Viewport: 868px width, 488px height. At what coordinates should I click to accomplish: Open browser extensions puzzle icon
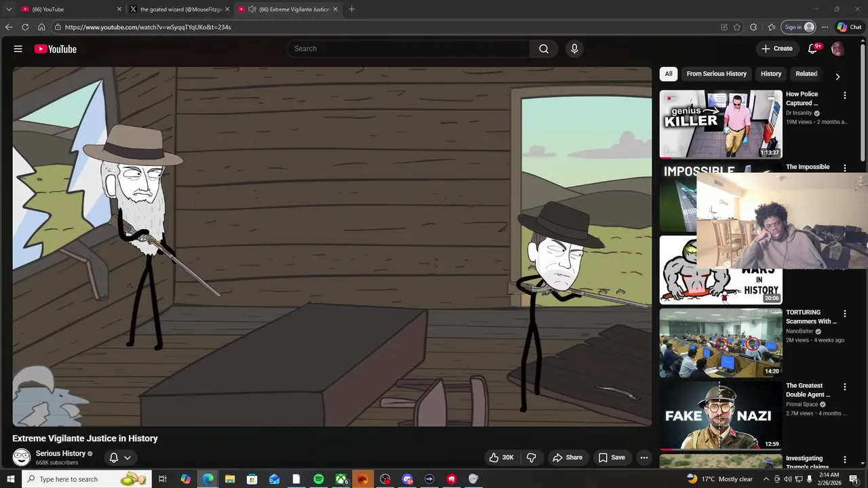[753, 27]
